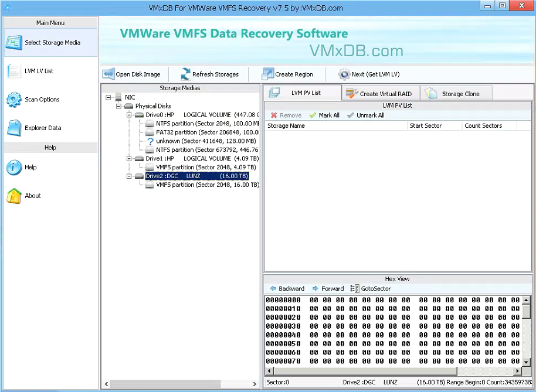Click the LVM LV List sidebar icon
The height and width of the screenshot is (392, 536).
pos(13,71)
